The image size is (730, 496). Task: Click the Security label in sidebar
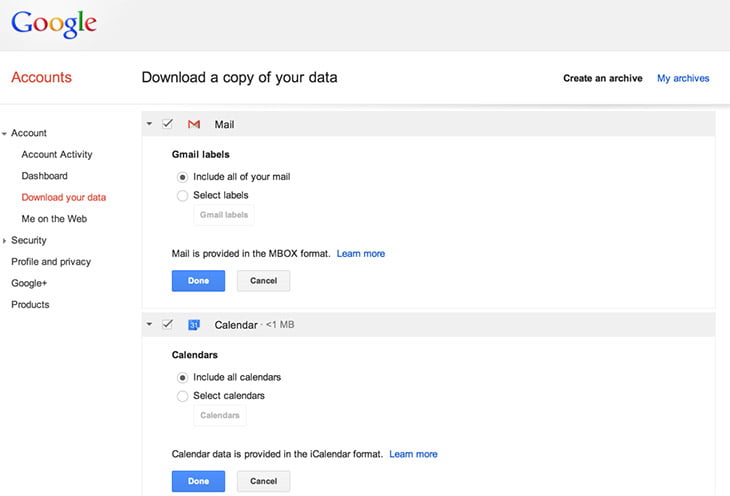[29, 240]
